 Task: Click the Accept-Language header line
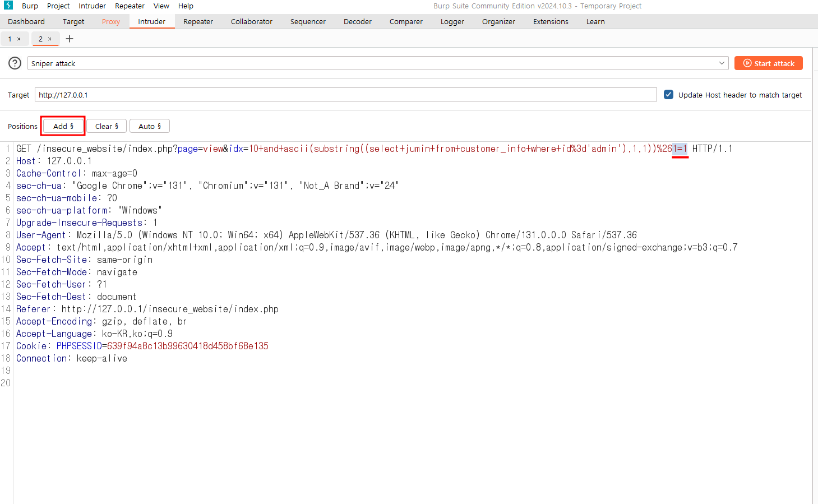(x=94, y=334)
